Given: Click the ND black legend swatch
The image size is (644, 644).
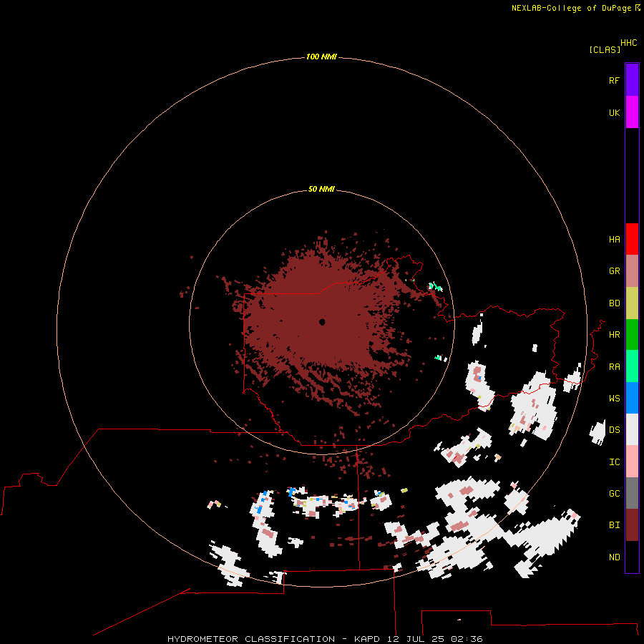Looking at the screenshot, I should pos(632,557).
